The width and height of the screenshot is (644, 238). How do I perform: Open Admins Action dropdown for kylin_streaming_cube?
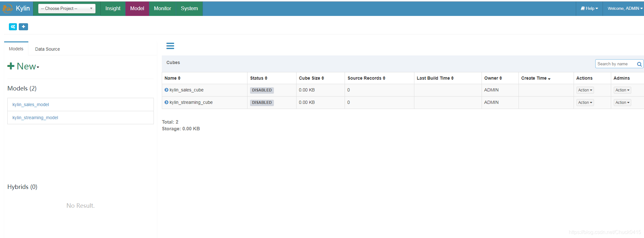pos(622,103)
